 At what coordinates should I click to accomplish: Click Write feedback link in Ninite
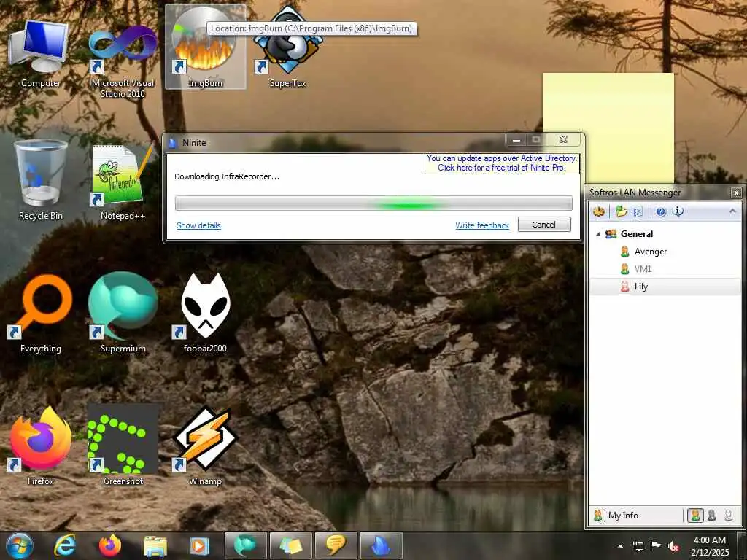click(x=482, y=225)
